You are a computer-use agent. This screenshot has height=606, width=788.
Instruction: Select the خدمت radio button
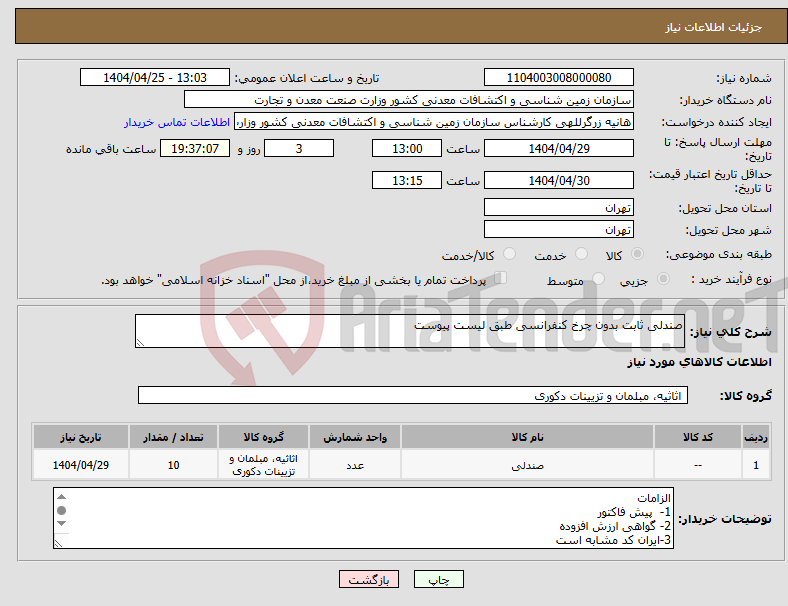(x=581, y=254)
